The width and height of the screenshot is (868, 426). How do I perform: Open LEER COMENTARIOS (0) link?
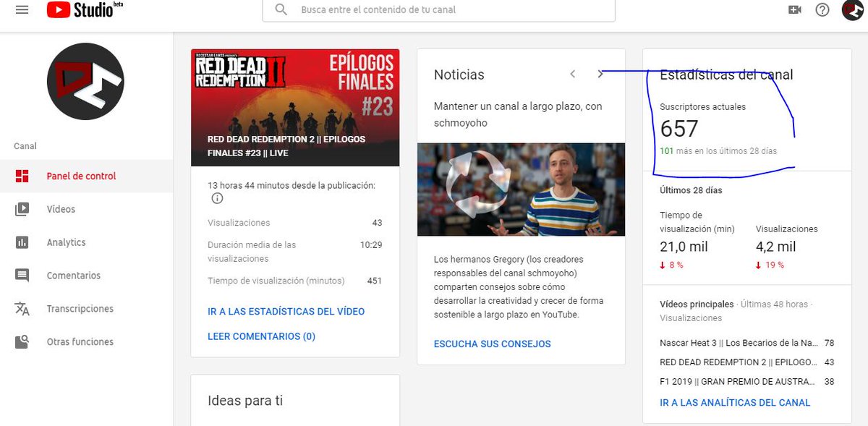(x=262, y=336)
